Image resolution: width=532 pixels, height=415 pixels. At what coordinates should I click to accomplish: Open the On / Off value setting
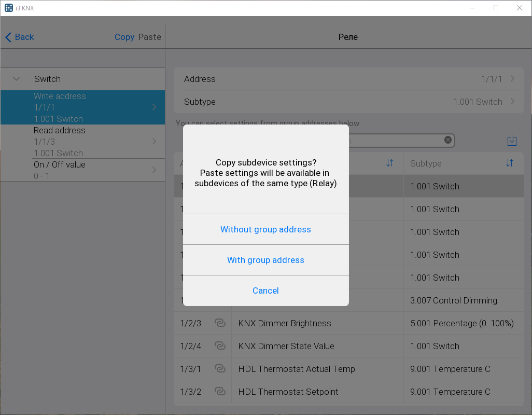83,170
